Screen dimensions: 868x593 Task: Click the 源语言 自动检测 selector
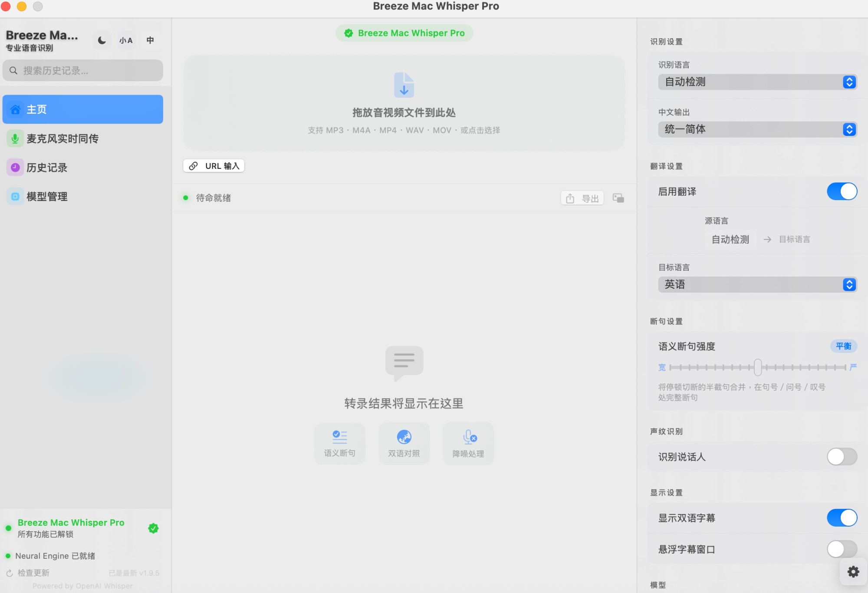click(730, 239)
